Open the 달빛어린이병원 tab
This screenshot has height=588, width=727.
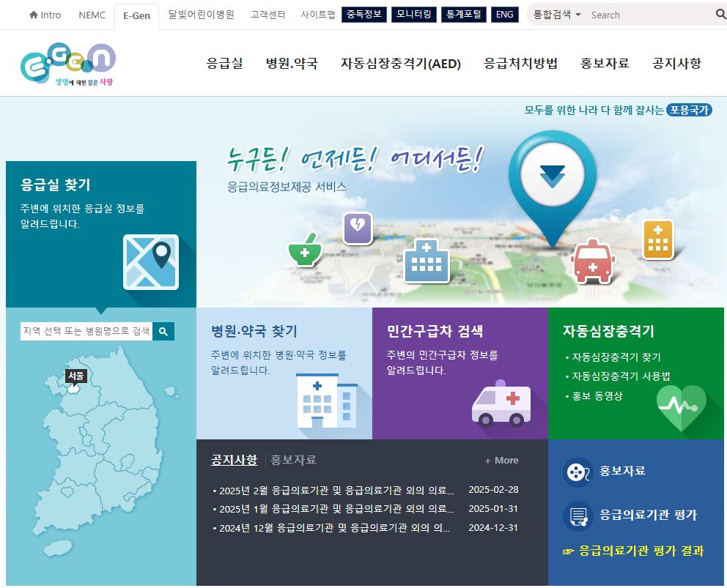click(x=201, y=15)
